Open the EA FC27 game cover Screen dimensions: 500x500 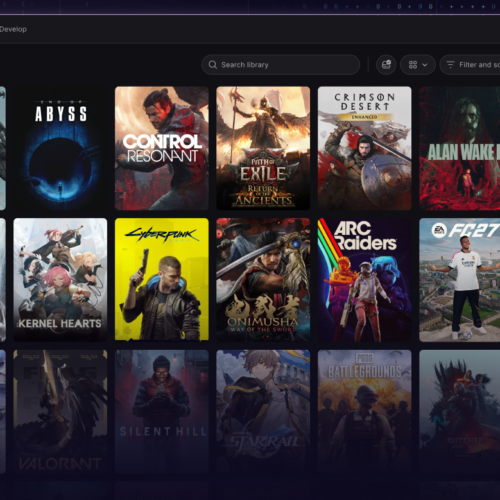[x=460, y=280]
